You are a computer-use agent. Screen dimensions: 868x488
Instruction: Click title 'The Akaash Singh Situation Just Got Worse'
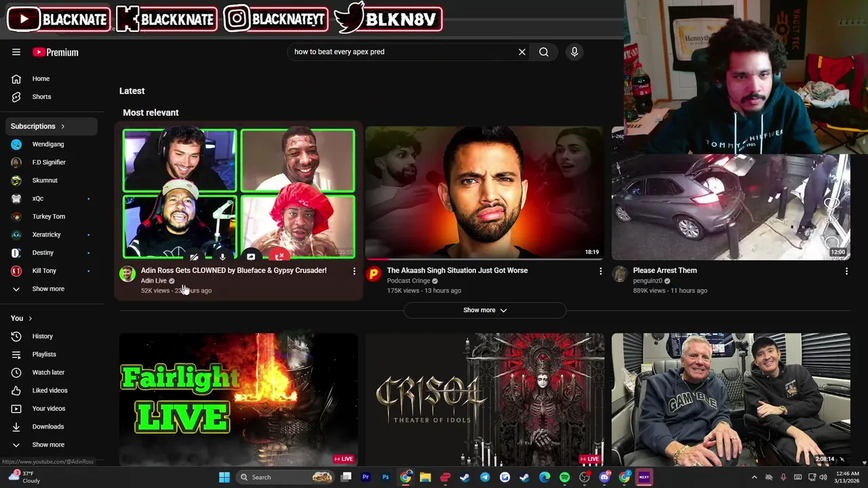tap(457, 270)
